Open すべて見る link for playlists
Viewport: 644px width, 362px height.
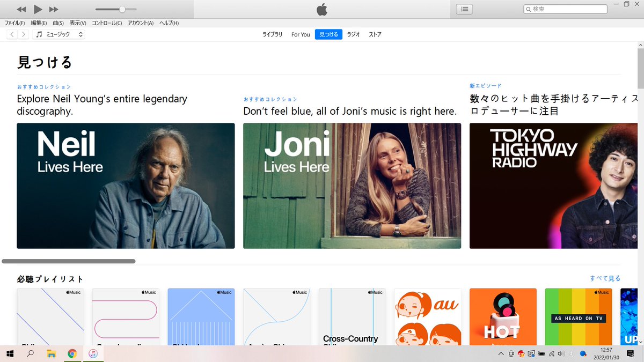[x=605, y=278]
